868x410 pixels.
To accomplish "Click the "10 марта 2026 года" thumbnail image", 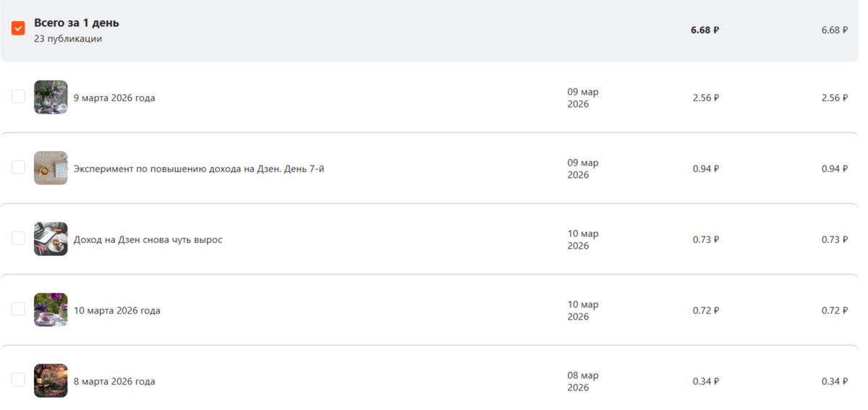I will 51,309.
